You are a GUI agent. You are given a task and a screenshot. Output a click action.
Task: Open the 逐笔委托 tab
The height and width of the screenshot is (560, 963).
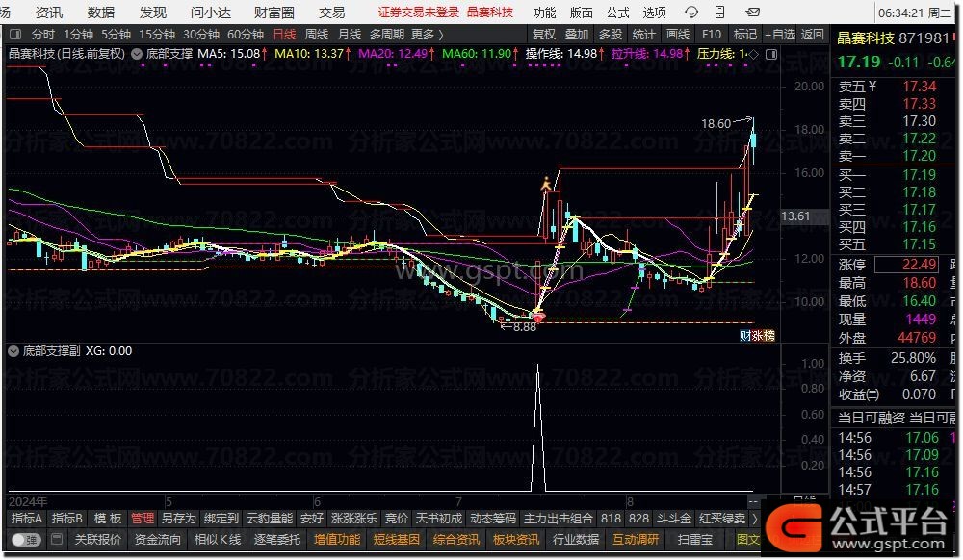coord(277,540)
